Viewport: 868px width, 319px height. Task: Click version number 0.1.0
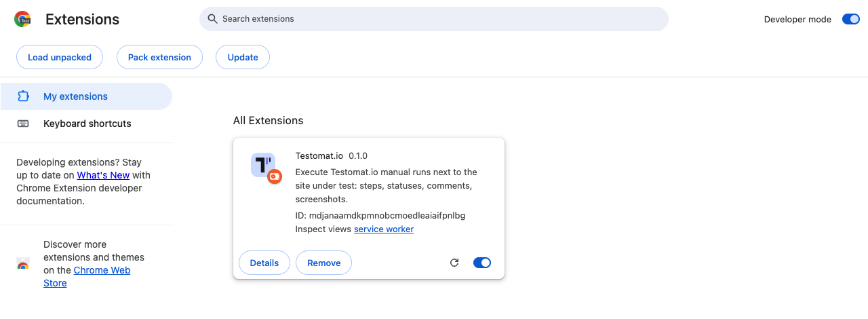click(x=358, y=155)
